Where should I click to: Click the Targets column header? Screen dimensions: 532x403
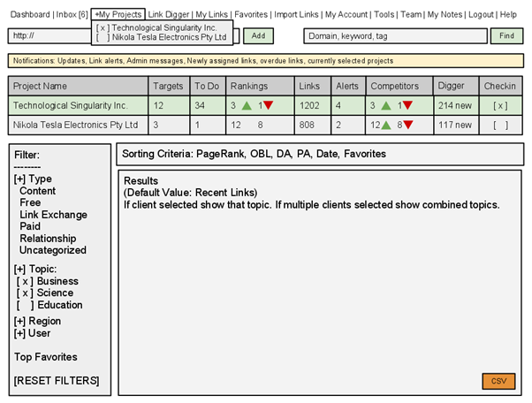[169, 86]
